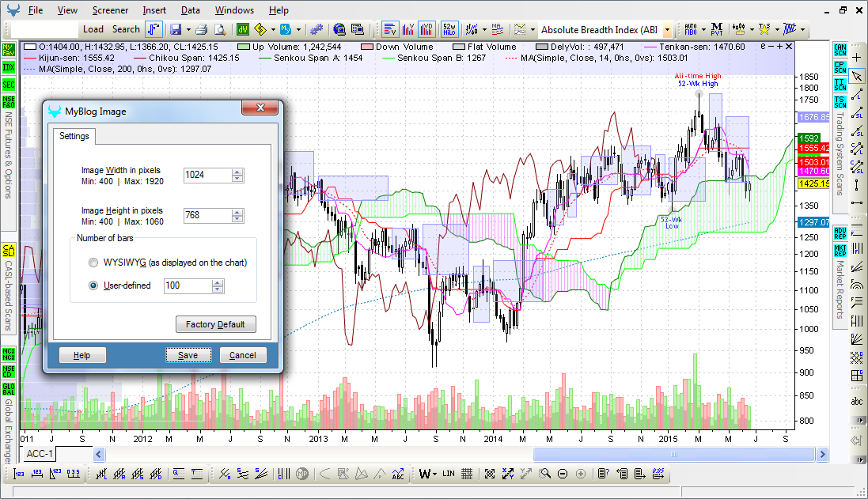Toggle the blue chart-link button beside Search

coord(154,29)
